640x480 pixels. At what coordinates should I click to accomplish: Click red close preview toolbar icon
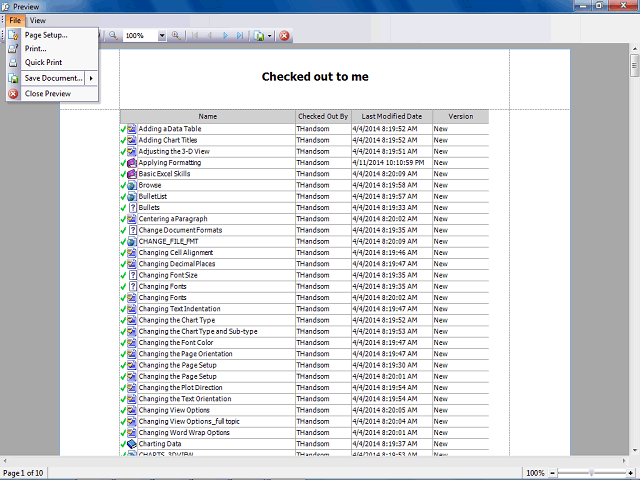point(284,36)
